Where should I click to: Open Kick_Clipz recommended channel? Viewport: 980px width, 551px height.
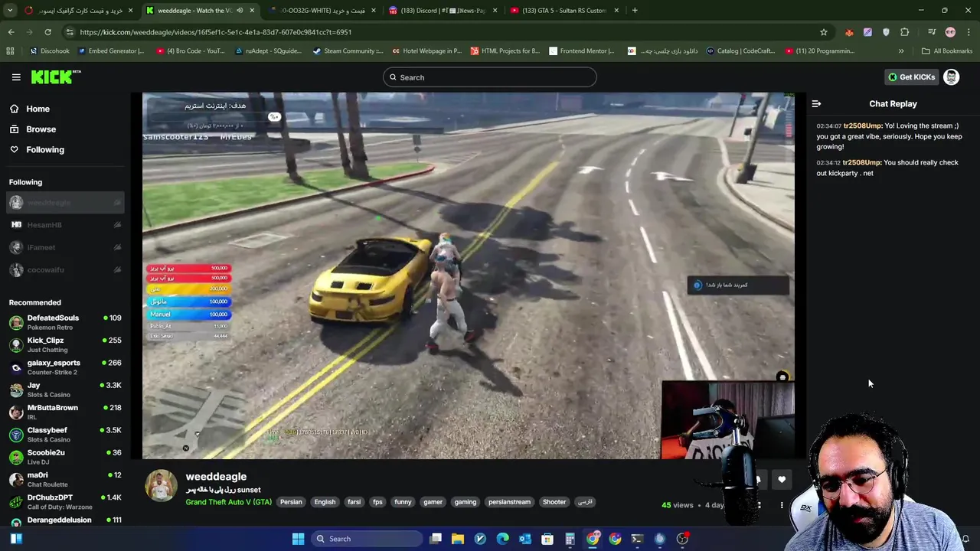point(65,344)
